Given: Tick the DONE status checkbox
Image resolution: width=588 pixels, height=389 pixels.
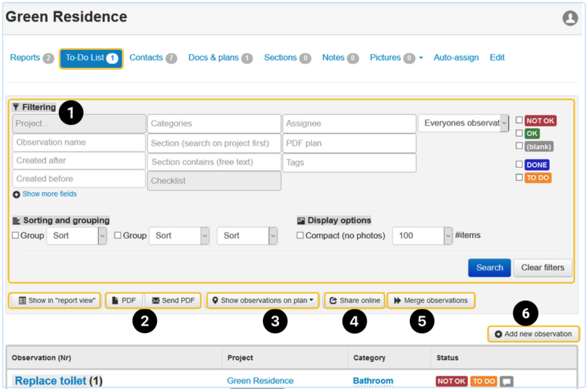Looking at the screenshot, I should [520, 165].
